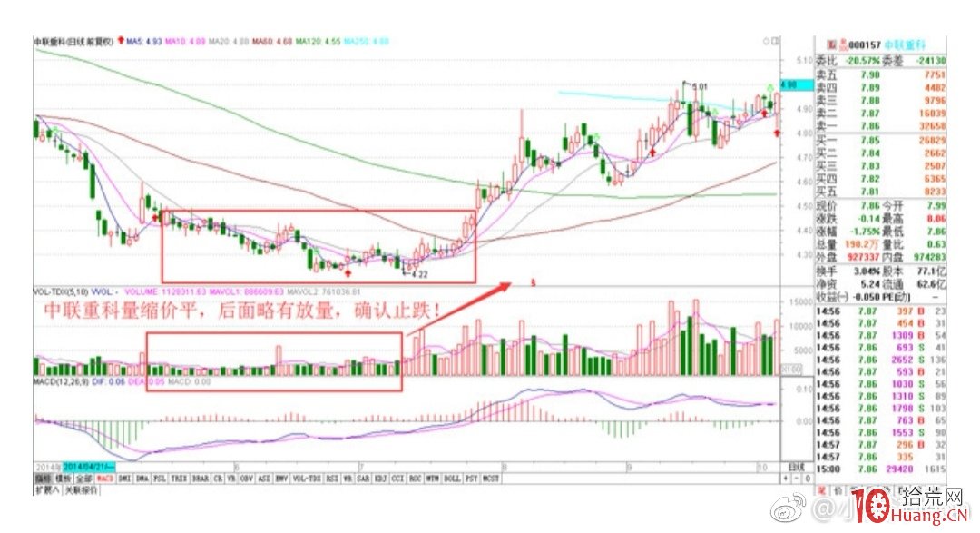The height and width of the screenshot is (533, 980).
Task: Switch to the PSY indicator tab
Action: [471, 479]
